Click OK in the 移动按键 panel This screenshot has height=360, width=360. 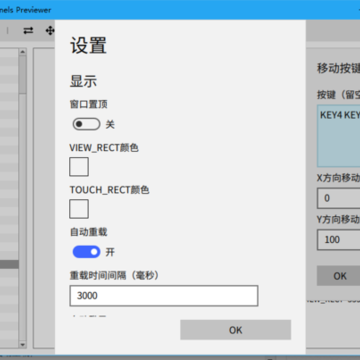339,276
